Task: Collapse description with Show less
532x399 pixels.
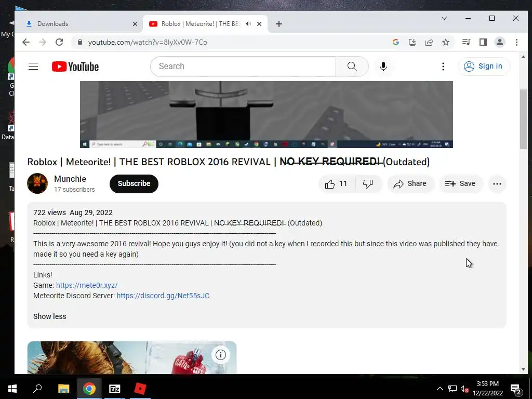Action: [49, 316]
